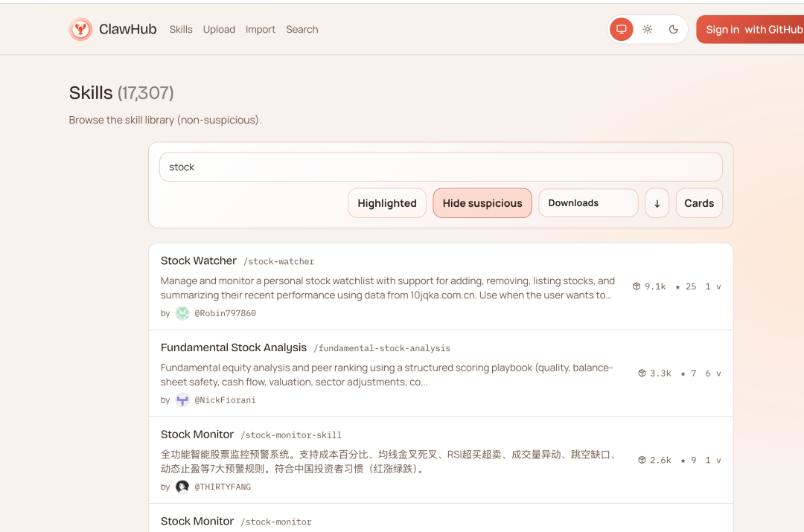
Task: Switch to light theme sun icon
Action: coord(648,29)
